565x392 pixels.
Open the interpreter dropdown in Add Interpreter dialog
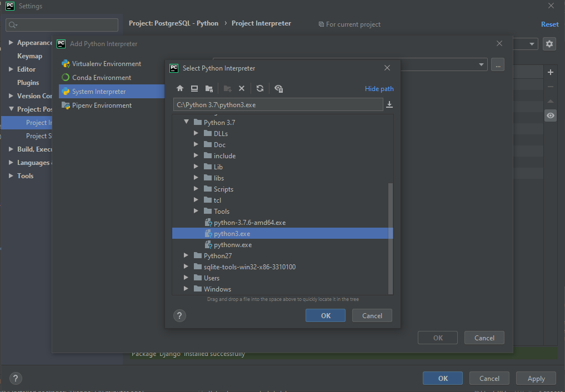pyautogui.click(x=481, y=65)
